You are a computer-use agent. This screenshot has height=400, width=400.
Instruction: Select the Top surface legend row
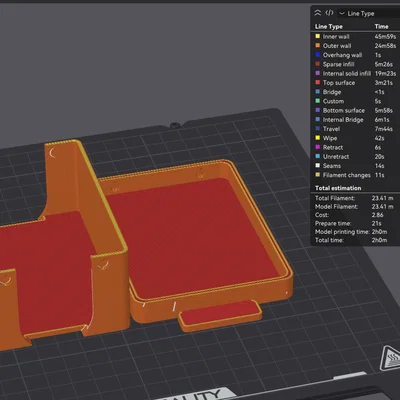(x=355, y=82)
